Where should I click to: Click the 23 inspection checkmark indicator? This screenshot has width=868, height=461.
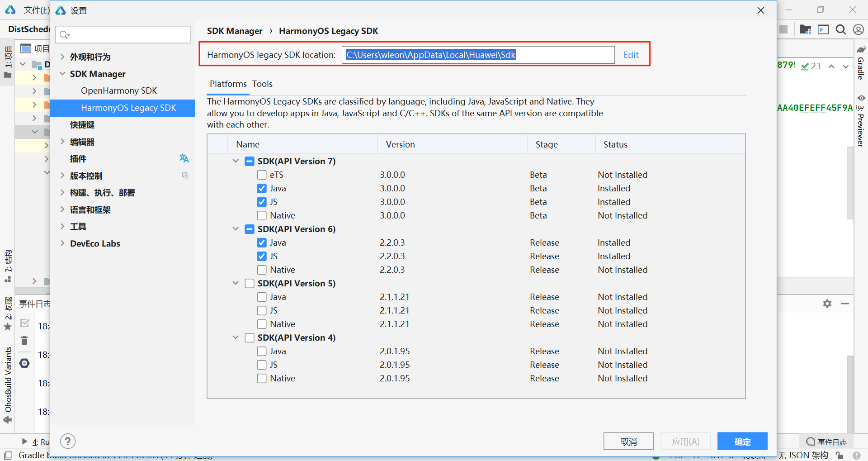811,67
